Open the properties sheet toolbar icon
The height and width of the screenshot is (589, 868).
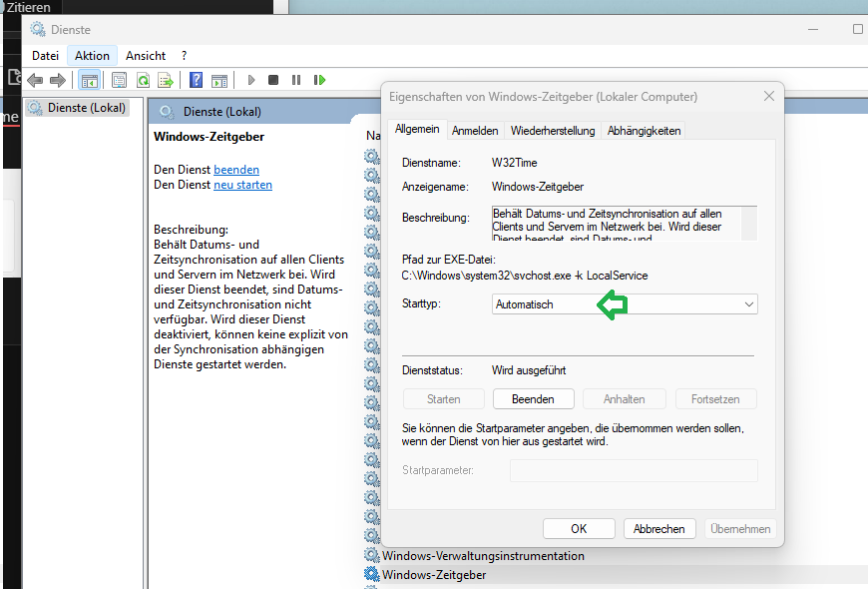click(x=119, y=80)
